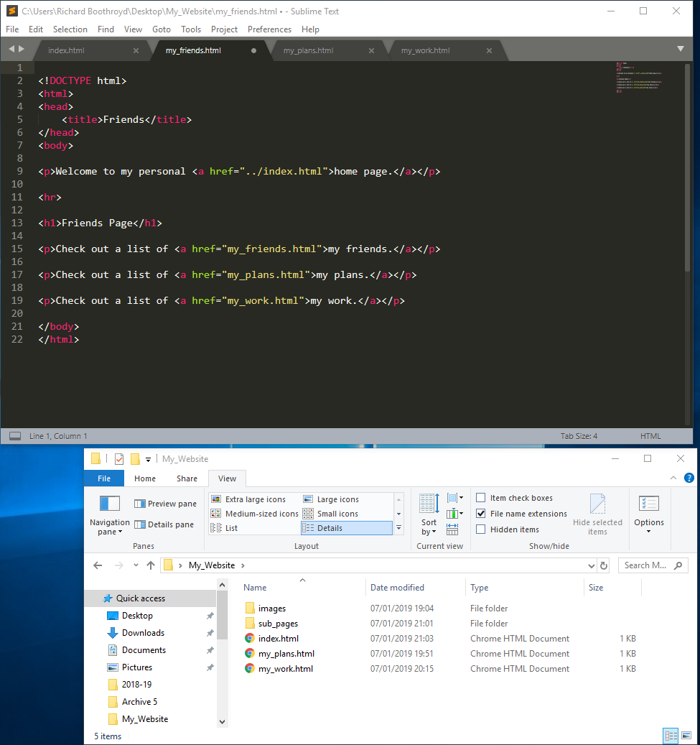Viewport: 700px width, 745px height.
Task: Open the File tab in Explorer
Action: pos(104,478)
